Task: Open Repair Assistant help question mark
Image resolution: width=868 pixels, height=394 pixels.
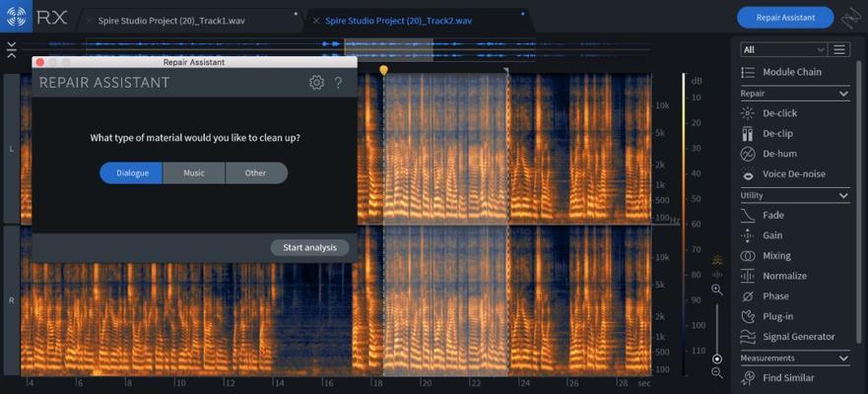Action: tap(338, 83)
